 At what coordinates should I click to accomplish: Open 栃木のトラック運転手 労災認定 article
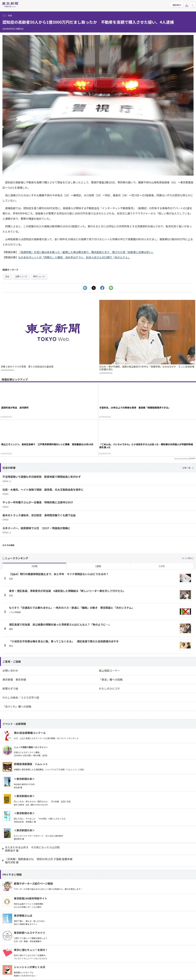point(39,515)
